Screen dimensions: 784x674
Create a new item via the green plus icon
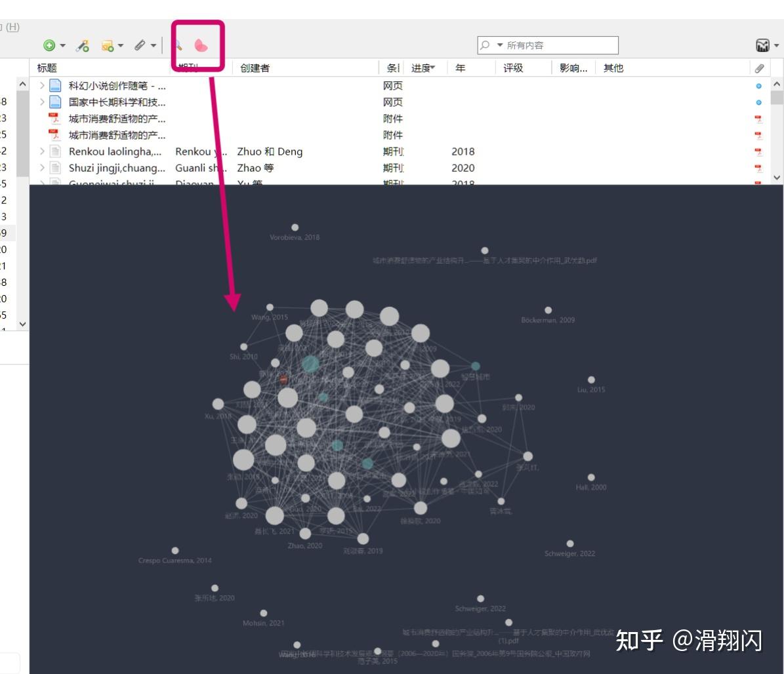[x=49, y=45]
